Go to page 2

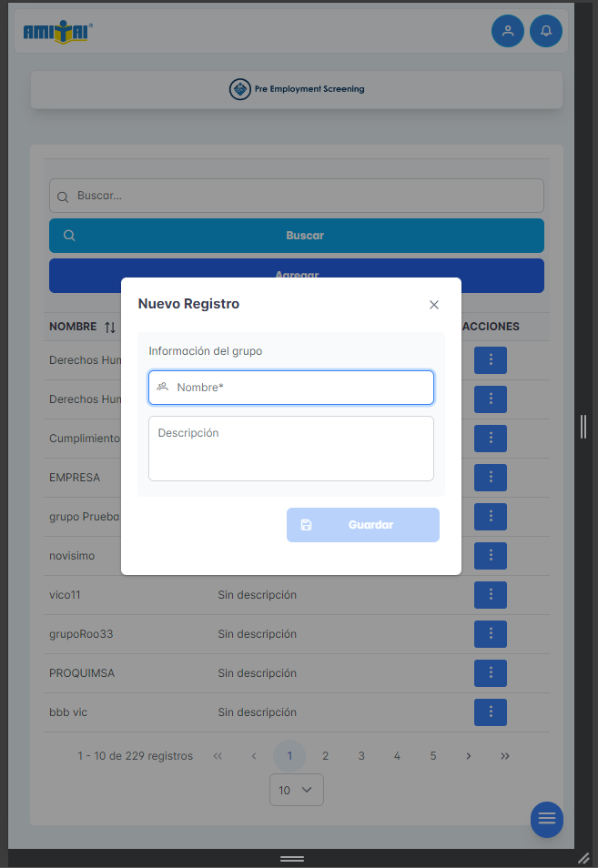pyautogui.click(x=325, y=756)
